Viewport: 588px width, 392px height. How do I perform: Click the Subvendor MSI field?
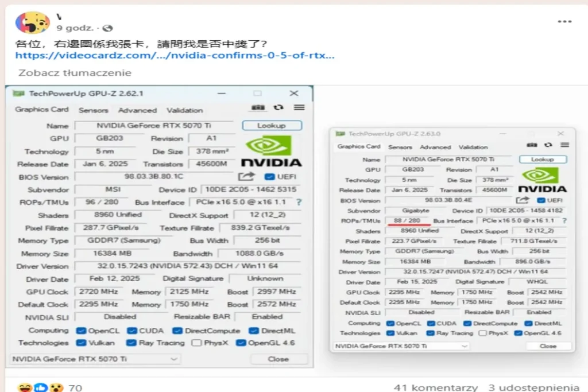(x=113, y=189)
